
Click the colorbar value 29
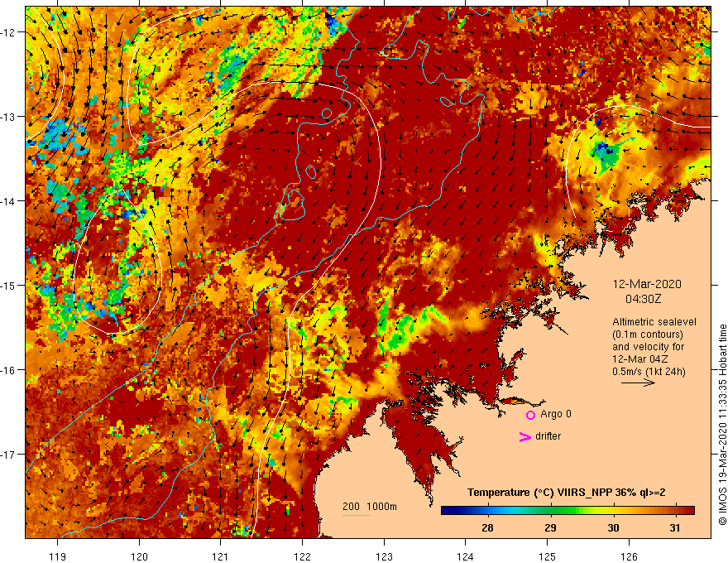(550, 528)
